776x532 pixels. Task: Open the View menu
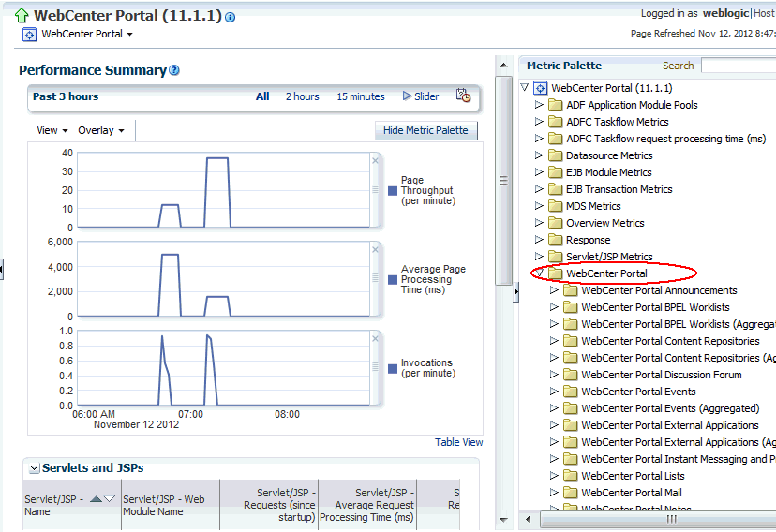tap(52, 130)
